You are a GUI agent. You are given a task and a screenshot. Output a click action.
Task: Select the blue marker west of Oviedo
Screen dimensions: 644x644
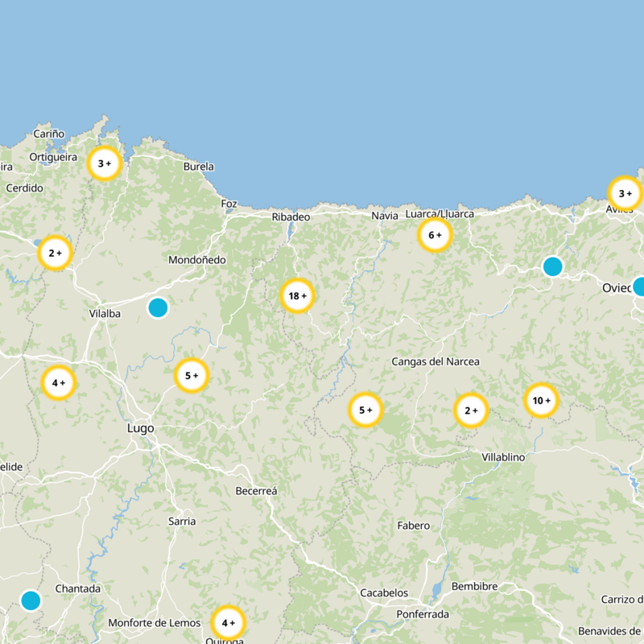pyautogui.click(x=553, y=266)
